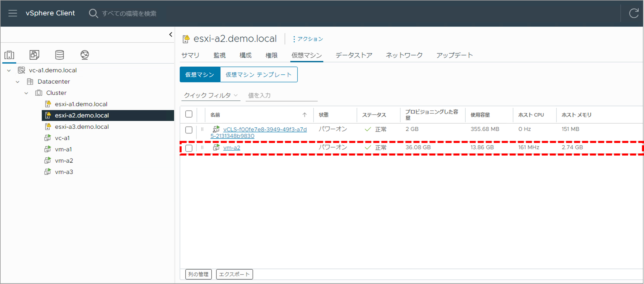Switch to Storage inventory view
The width and height of the screenshot is (644, 284).
coord(60,55)
